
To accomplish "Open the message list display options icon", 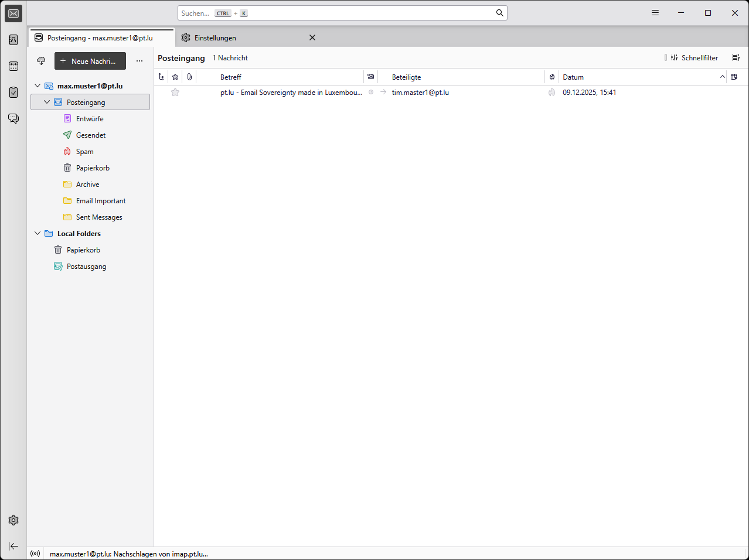I will click(x=736, y=57).
